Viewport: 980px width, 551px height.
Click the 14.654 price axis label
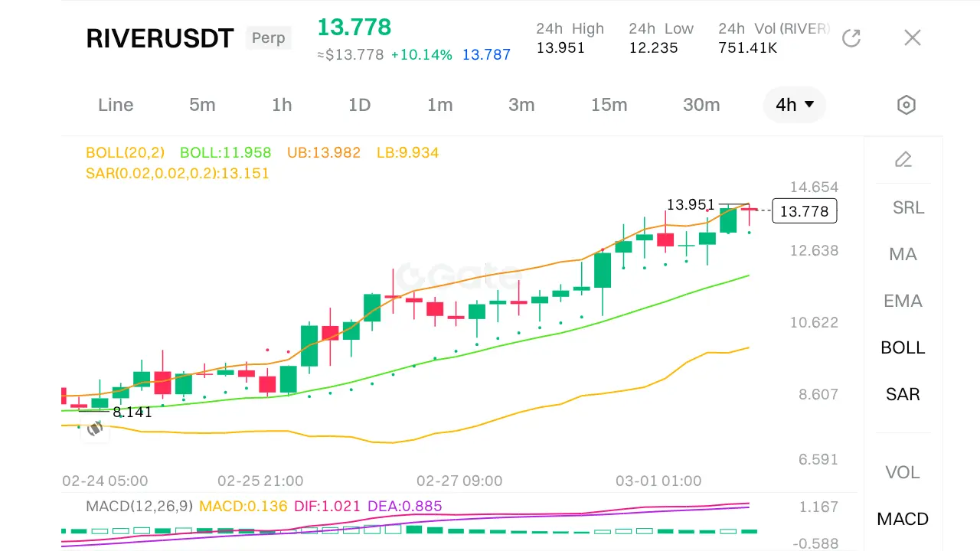click(814, 187)
